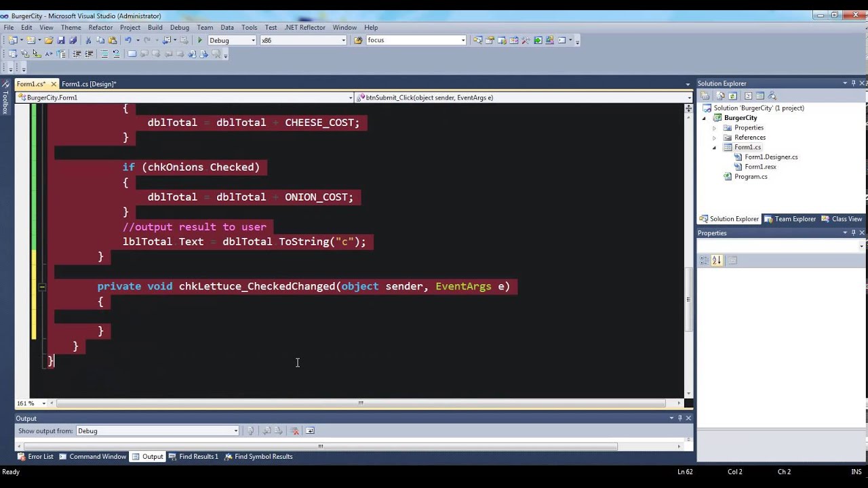Open the Build menu
Image resolution: width=868 pixels, height=488 pixels.
(155, 27)
